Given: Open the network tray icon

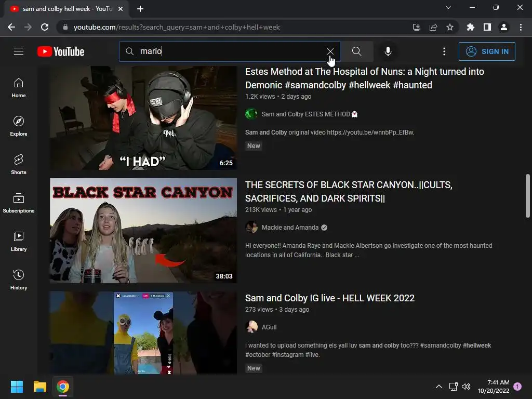Looking at the screenshot, I should (x=453, y=387).
